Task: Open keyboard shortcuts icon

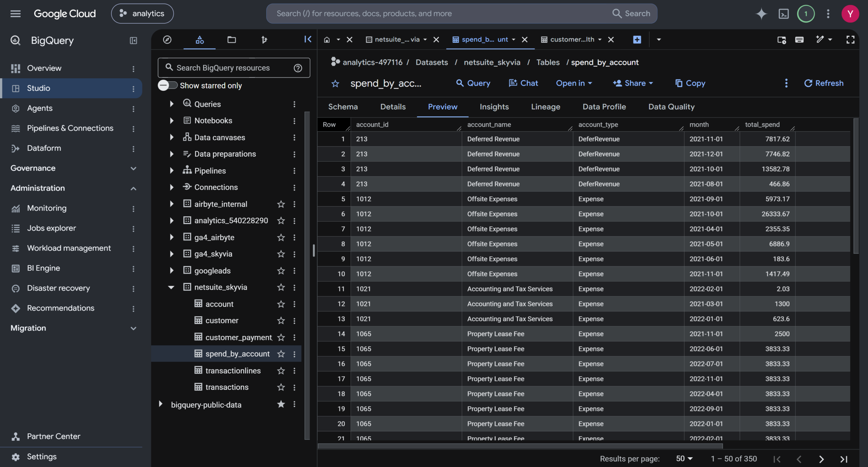Action: click(x=799, y=39)
